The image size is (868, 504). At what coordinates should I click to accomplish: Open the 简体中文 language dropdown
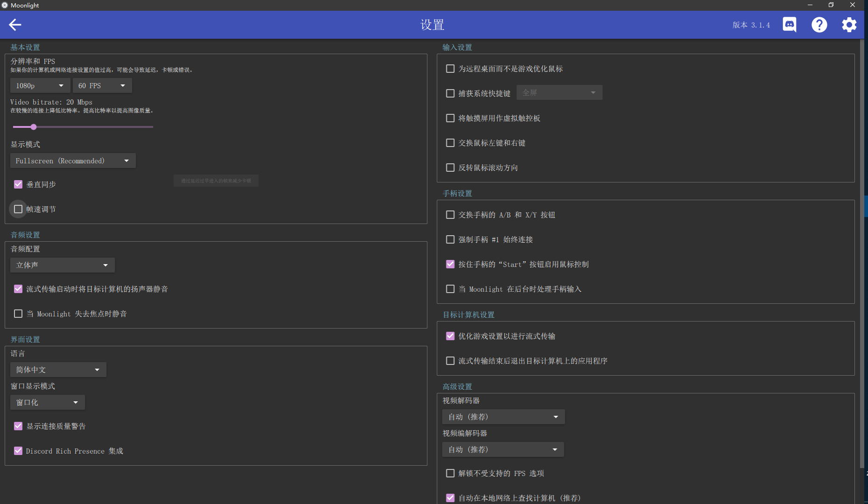(58, 370)
